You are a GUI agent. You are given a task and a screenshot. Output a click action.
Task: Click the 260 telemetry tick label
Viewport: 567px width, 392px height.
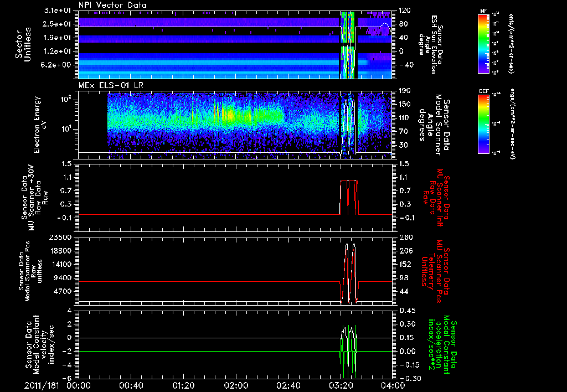coord(406,237)
